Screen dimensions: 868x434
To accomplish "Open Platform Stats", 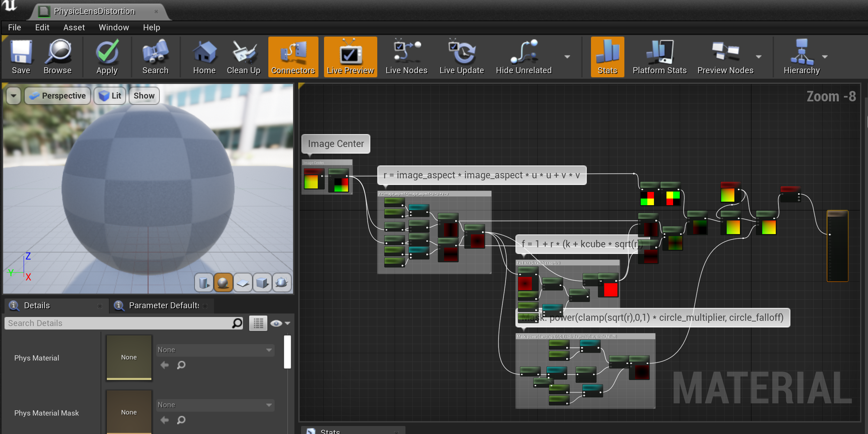I will [660, 57].
